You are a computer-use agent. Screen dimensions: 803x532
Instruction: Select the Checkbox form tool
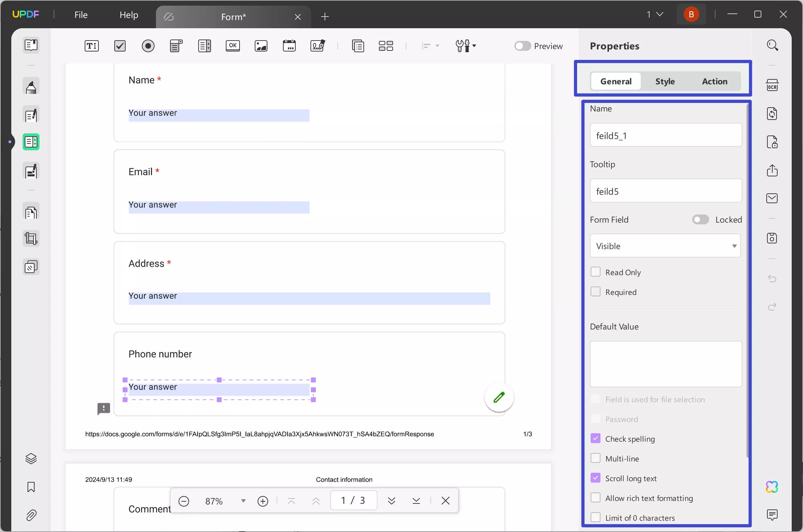coord(120,46)
